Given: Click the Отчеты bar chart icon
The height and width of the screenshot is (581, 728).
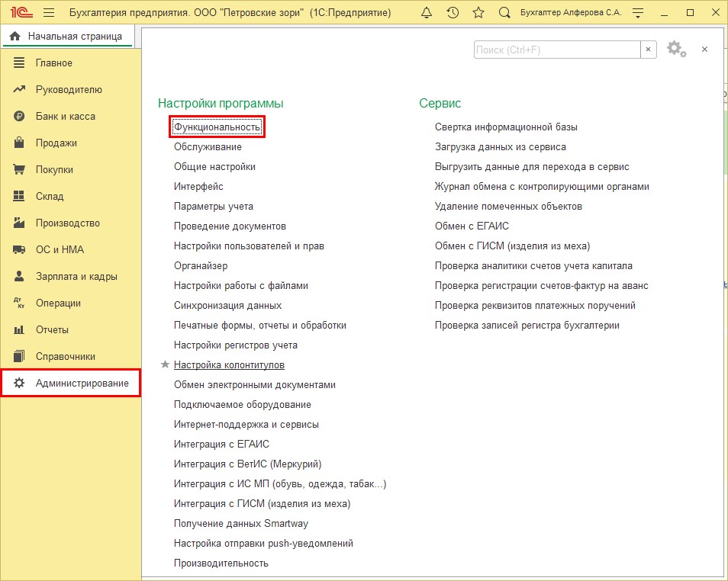Looking at the screenshot, I should pyautogui.click(x=19, y=330).
